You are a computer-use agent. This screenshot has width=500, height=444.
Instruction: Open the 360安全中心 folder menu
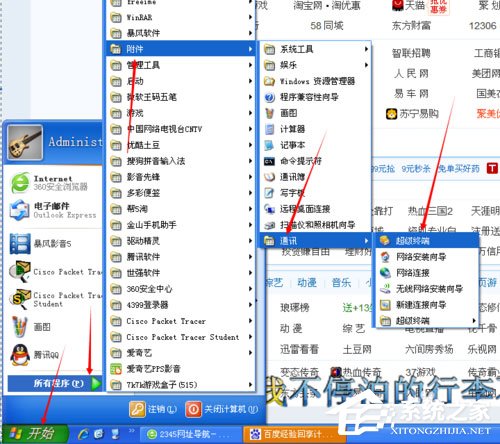click(x=181, y=289)
